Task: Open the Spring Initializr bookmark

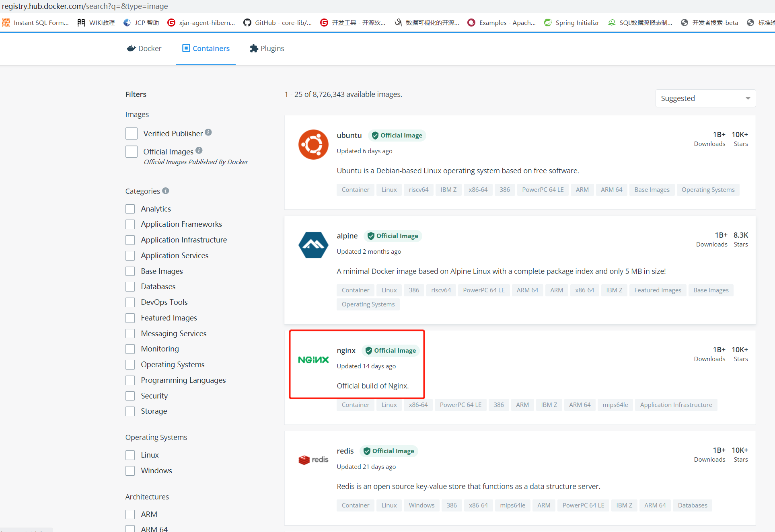Action: (571, 23)
